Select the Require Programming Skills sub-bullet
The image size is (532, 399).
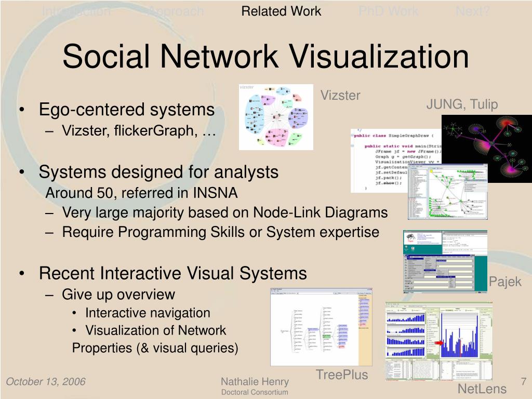coord(220,232)
